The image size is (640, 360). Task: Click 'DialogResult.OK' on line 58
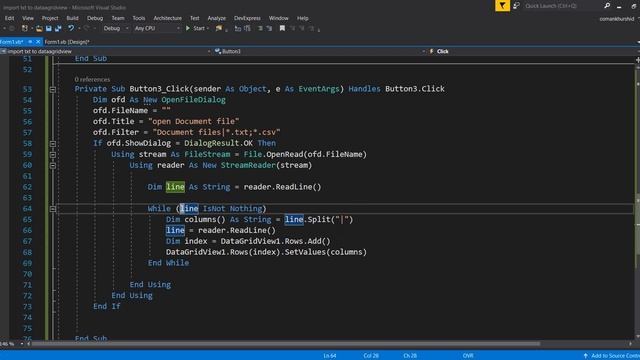pyautogui.click(x=218, y=143)
